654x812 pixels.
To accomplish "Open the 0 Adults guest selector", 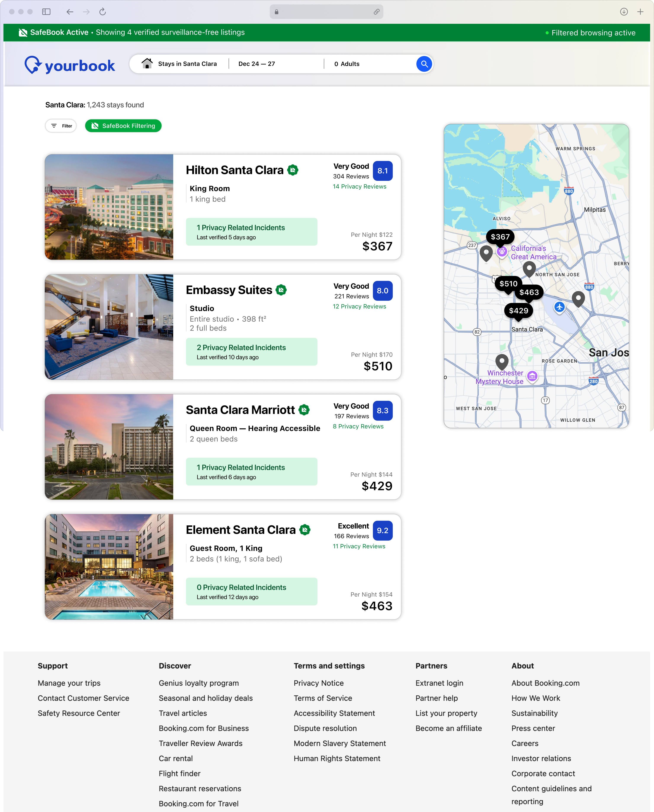I will click(x=347, y=64).
